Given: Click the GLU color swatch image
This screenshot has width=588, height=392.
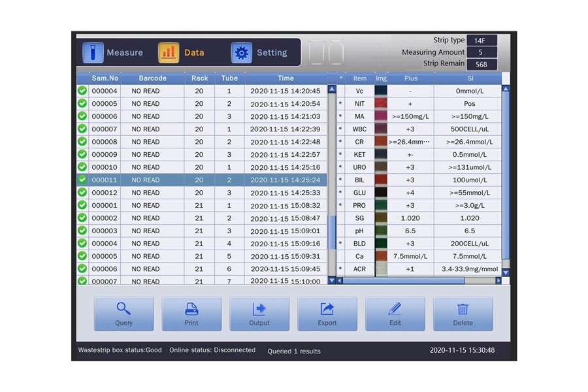Looking at the screenshot, I should 381,193.
